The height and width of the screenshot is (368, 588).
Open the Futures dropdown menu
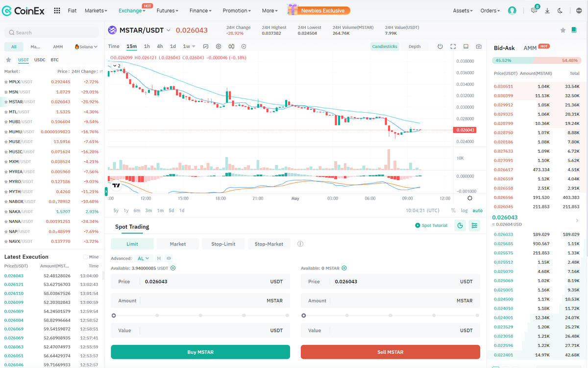coord(167,10)
